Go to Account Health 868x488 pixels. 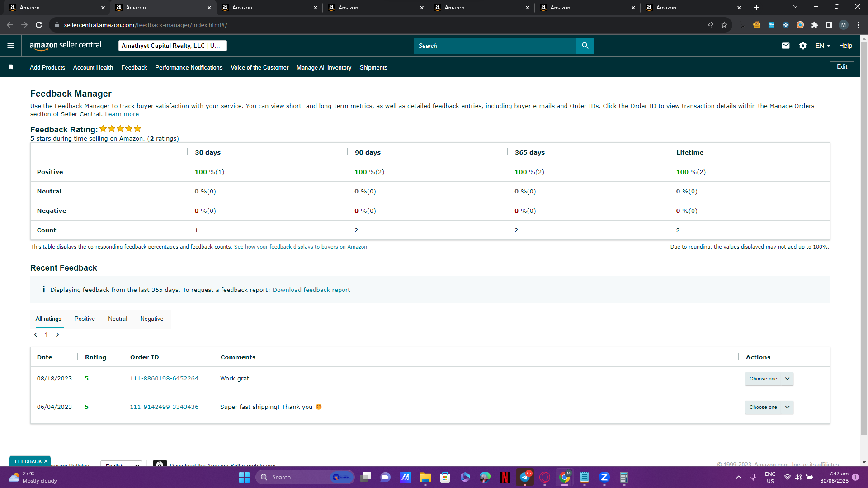[93, 67]
